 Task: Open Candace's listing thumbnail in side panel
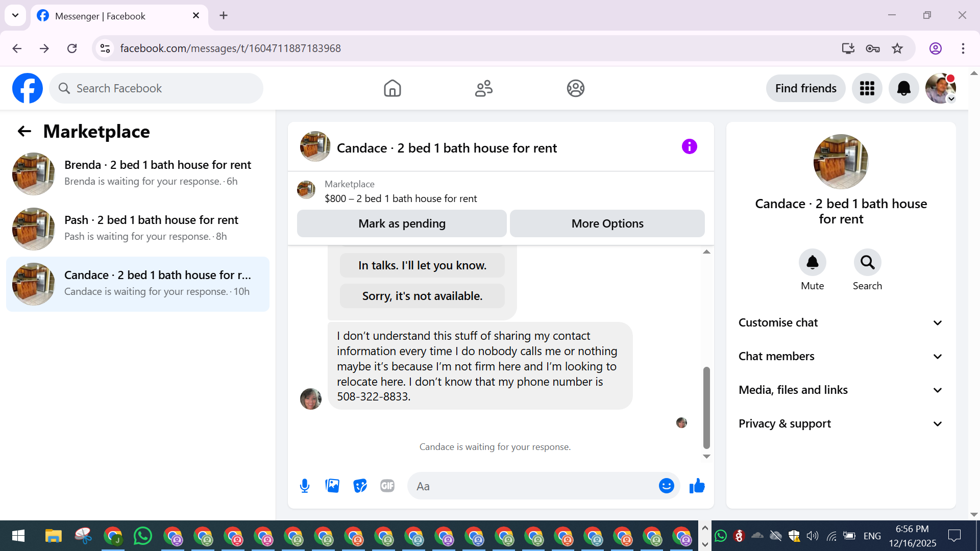click(841, 162)
